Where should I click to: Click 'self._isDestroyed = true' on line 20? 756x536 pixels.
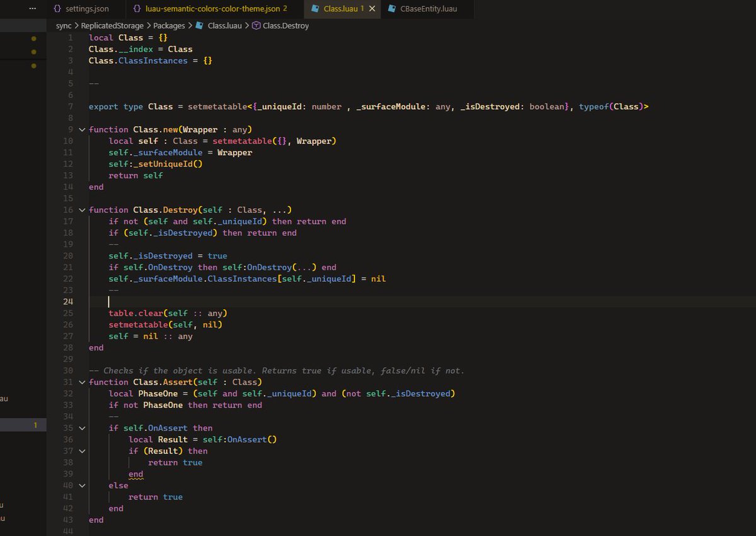pos(168,256)
